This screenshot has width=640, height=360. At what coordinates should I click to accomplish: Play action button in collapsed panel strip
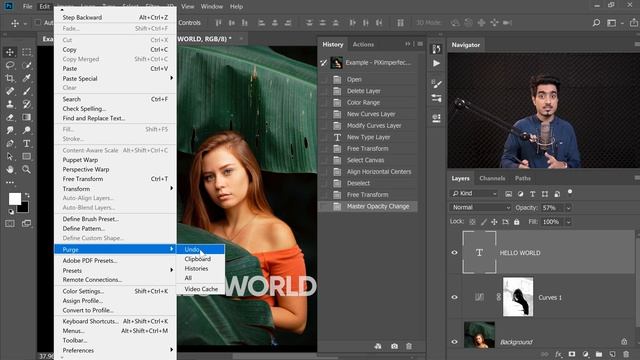(436, 63)
